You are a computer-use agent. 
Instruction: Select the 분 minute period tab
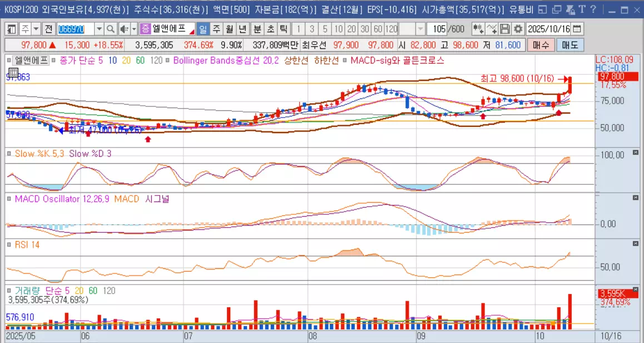tap(257, 29)
